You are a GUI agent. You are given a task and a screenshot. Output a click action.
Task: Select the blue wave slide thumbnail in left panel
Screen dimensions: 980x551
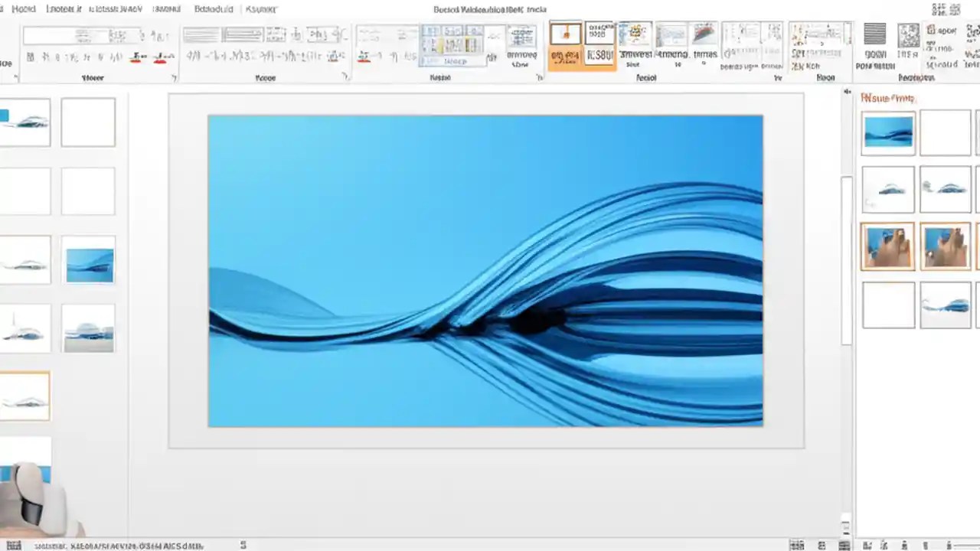pos(90,262)
